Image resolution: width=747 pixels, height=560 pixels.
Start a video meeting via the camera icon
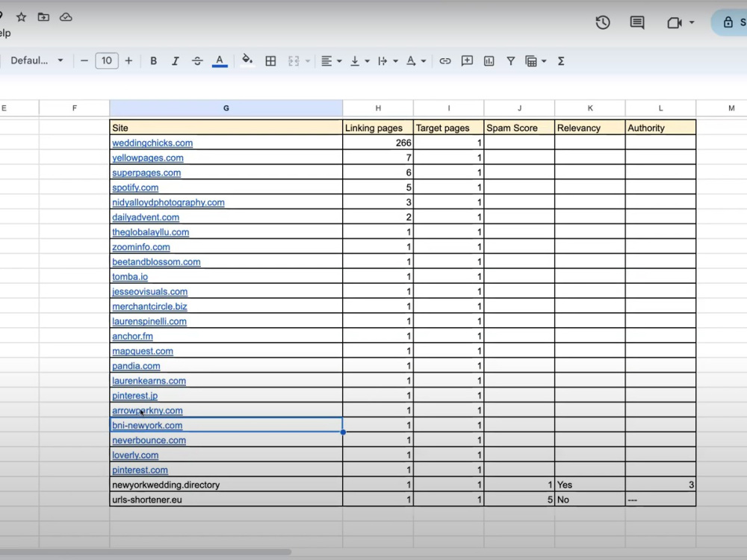tap(674, 22)
